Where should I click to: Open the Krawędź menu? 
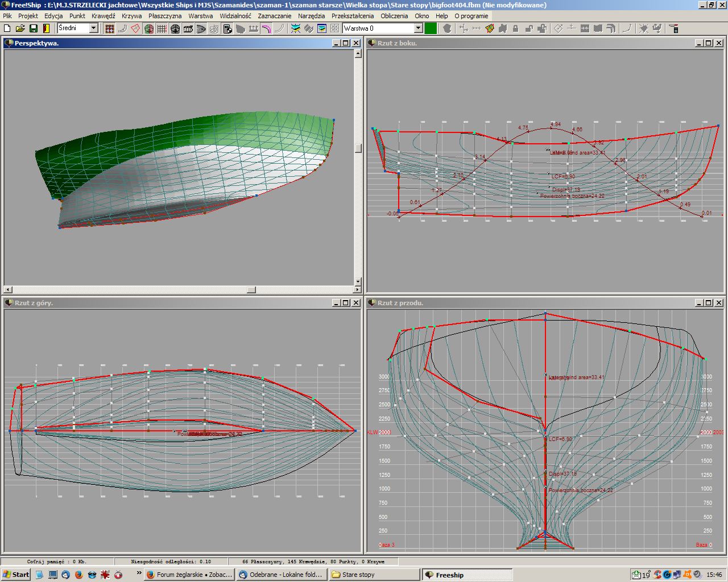tap(102, 16)
